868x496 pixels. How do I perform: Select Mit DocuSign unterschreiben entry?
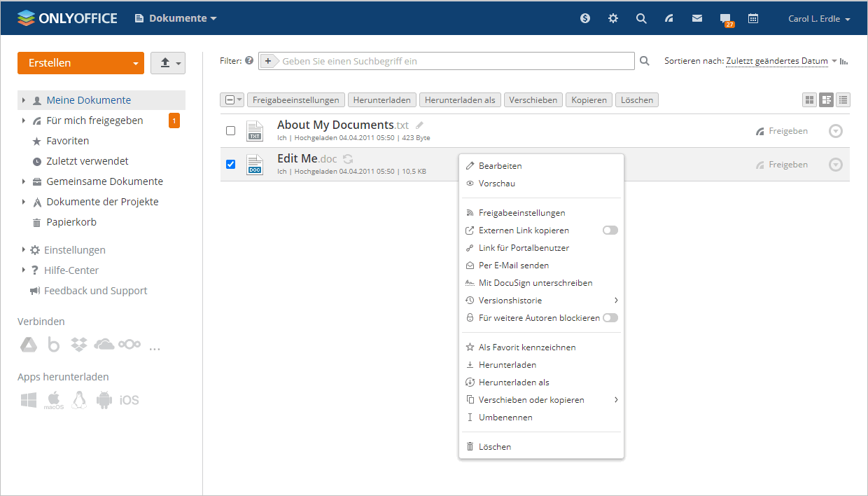541,283
